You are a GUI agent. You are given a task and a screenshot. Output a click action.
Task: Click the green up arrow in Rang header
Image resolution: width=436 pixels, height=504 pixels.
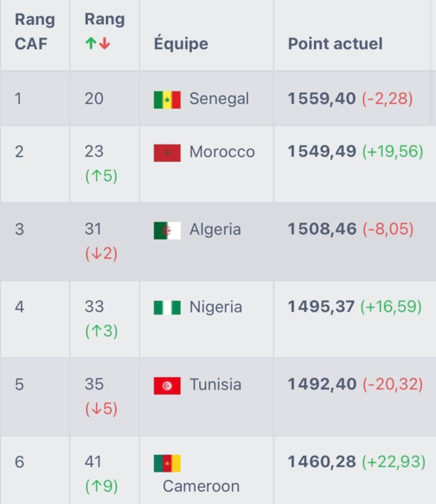(x=91, y=44)
